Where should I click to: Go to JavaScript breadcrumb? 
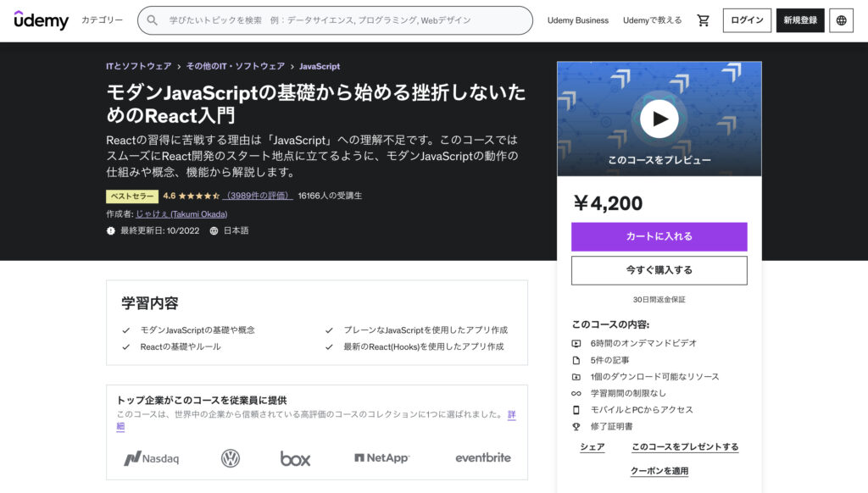(320, 66)
